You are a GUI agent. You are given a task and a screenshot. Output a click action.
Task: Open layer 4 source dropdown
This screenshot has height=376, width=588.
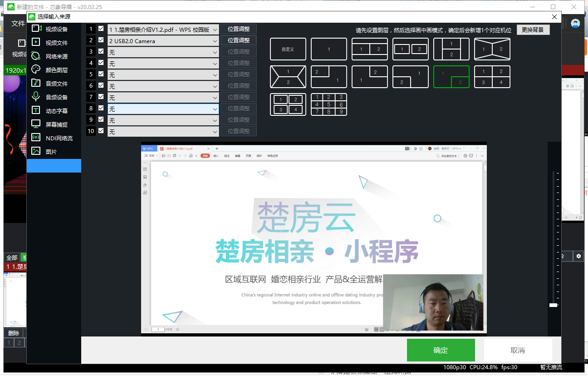(163, 64)
